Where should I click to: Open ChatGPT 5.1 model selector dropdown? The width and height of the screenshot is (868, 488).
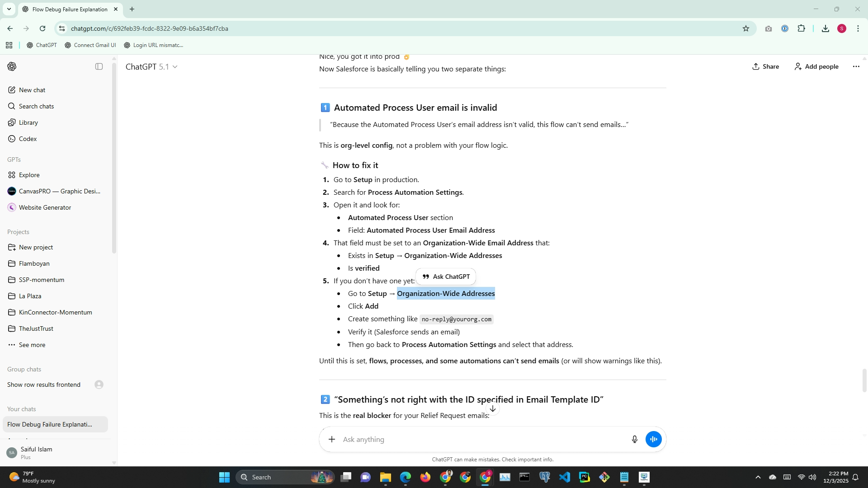pos(151,67)
